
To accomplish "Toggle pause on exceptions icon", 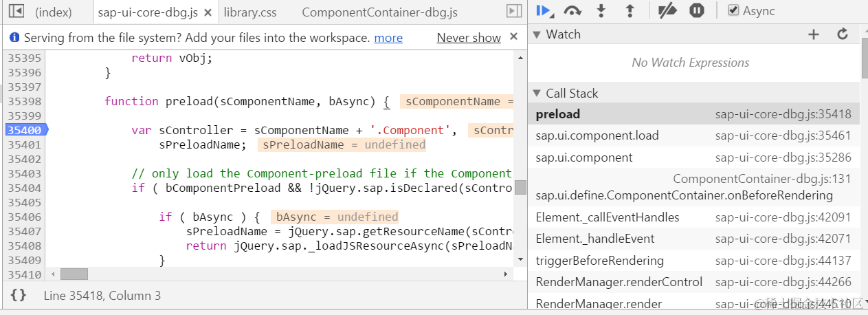I will point(697,10).
